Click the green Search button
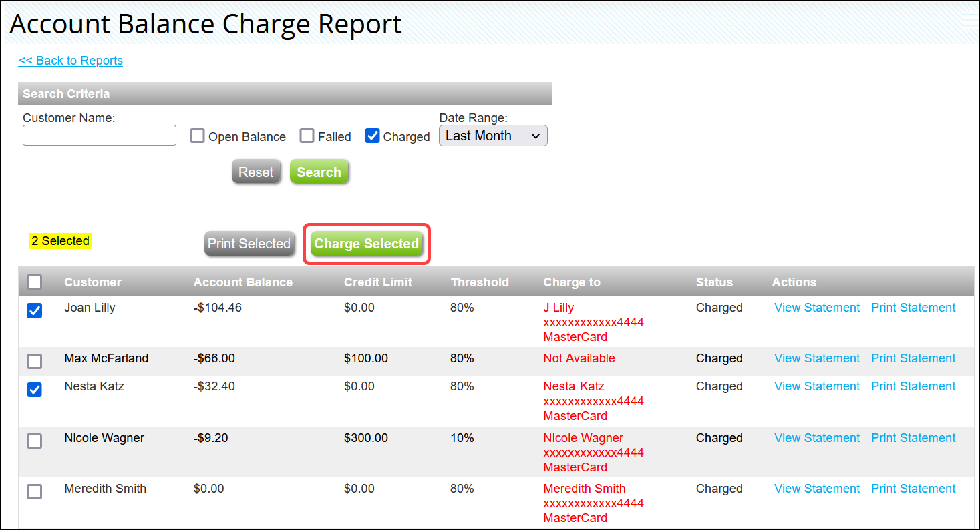The image size is (980, 530). [x=319, y=172]
